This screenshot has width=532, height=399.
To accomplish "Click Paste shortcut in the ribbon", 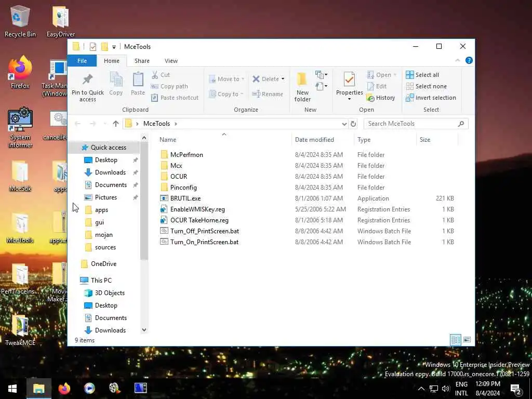I will click(x=175, y=98).
